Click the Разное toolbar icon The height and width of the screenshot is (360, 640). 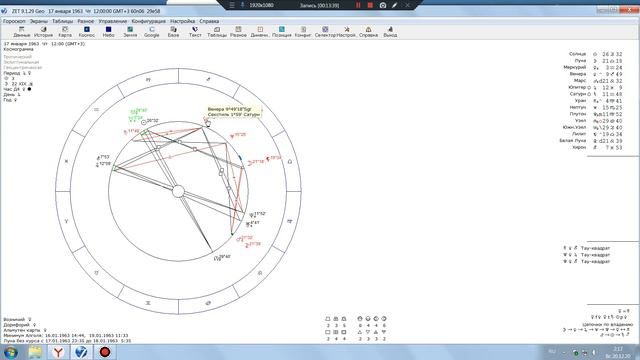pos(238,32)
